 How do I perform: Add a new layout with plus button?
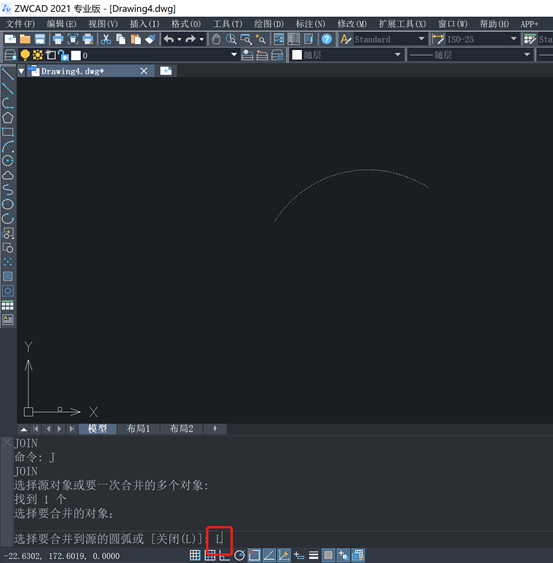pos(215,429)
